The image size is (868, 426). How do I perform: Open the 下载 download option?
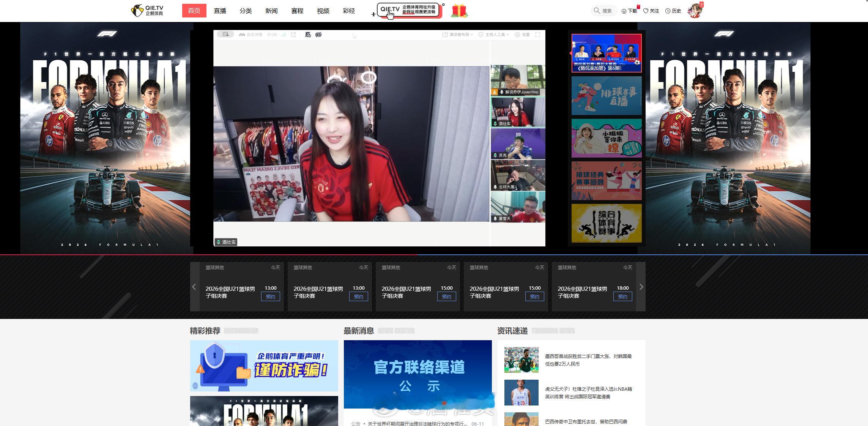tap(629, 11)
